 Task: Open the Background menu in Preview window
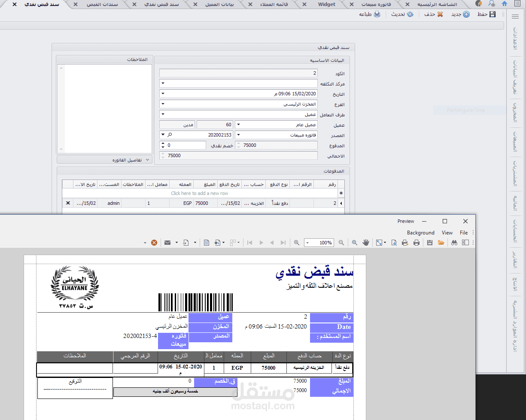(x=421, y=233)
